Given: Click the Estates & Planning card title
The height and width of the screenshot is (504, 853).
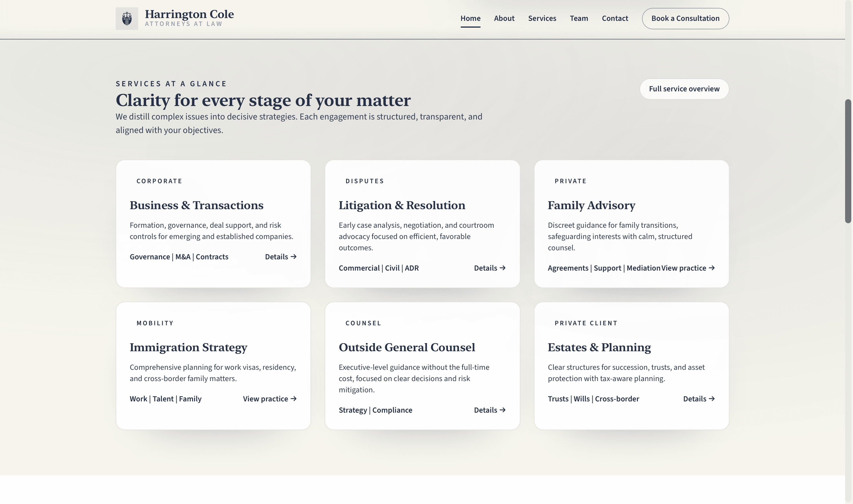Looking at the screenshot, I should tap(599, 347).
